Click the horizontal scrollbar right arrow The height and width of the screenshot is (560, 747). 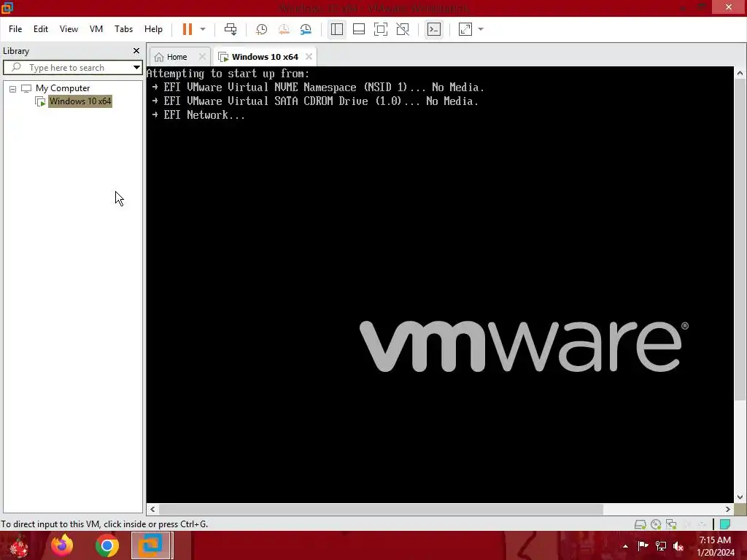click(x=728, y=509)
